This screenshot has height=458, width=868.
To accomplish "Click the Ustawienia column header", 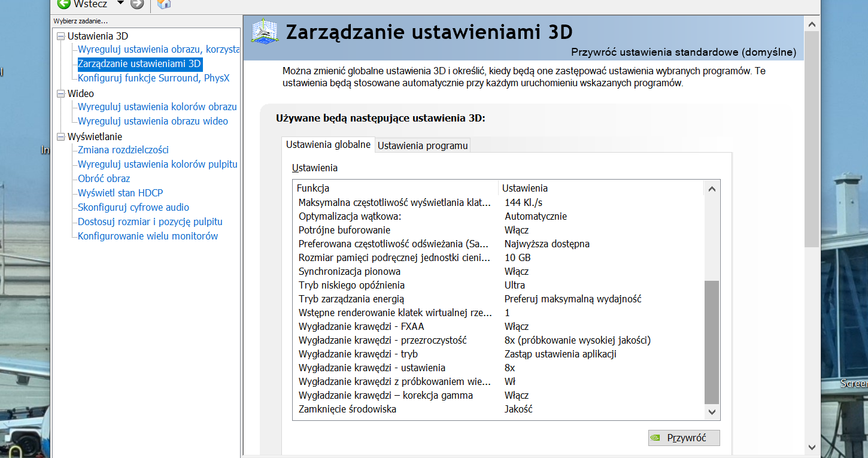I will click(x=601, y=188).
